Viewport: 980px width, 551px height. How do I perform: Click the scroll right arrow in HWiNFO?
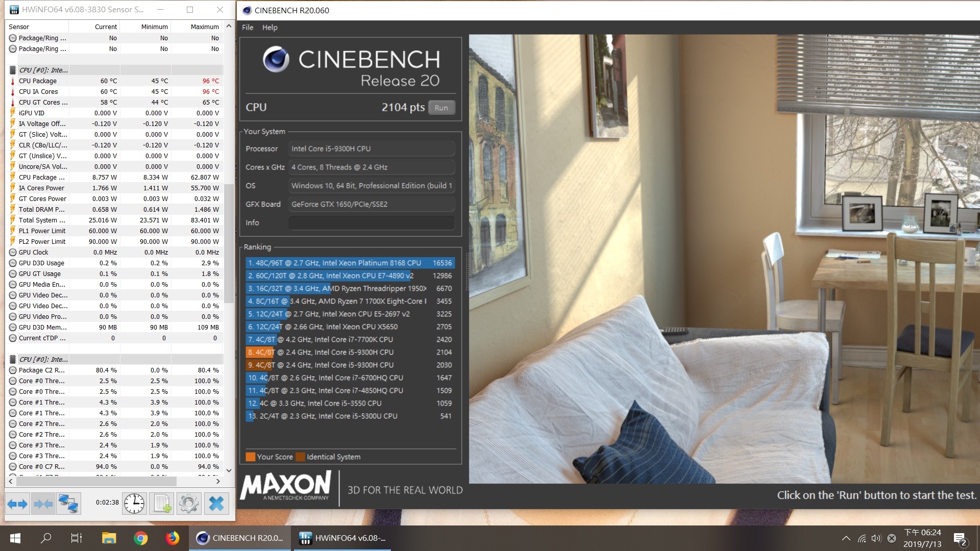pos(218,481)
